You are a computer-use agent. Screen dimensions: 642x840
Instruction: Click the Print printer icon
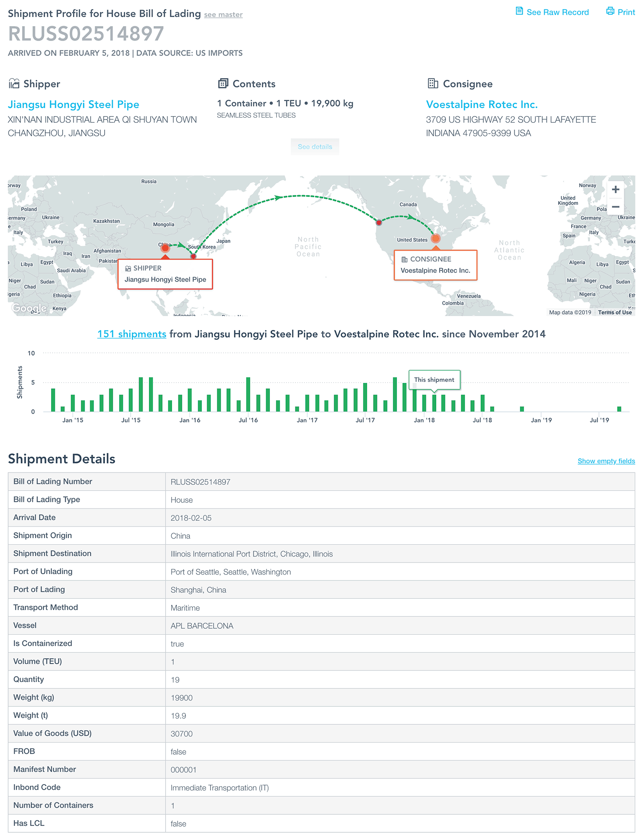tap(610, 11)
